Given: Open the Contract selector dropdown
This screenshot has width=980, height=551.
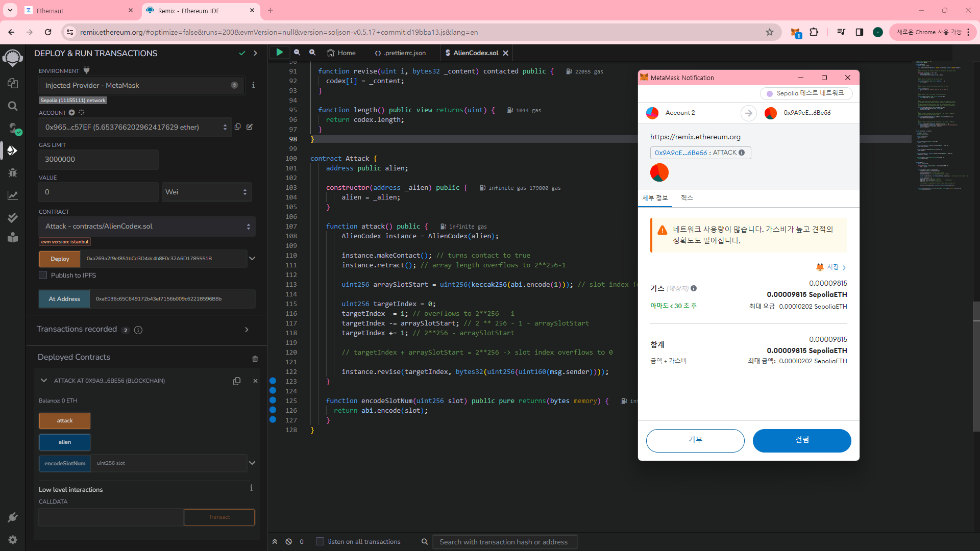Looking at the screenshot, I should (147, 227).
